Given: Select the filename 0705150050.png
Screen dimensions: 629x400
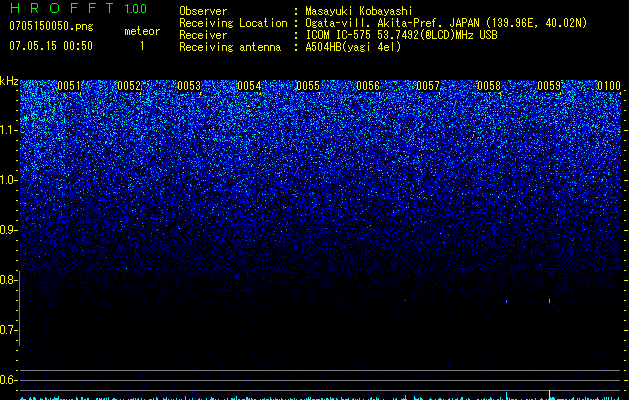Looking at the screenshot, I should (x=51, y=26).
